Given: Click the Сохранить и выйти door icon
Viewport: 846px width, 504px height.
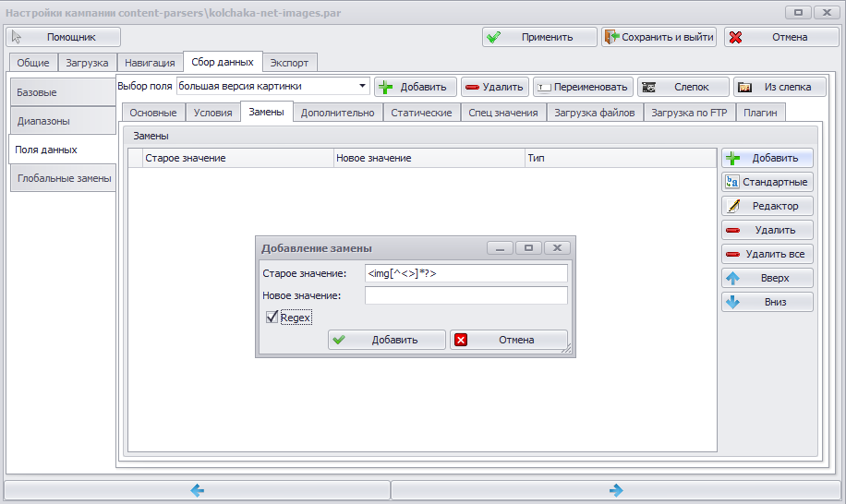Looking at the screenshot, I should click(x=610, y=37).
